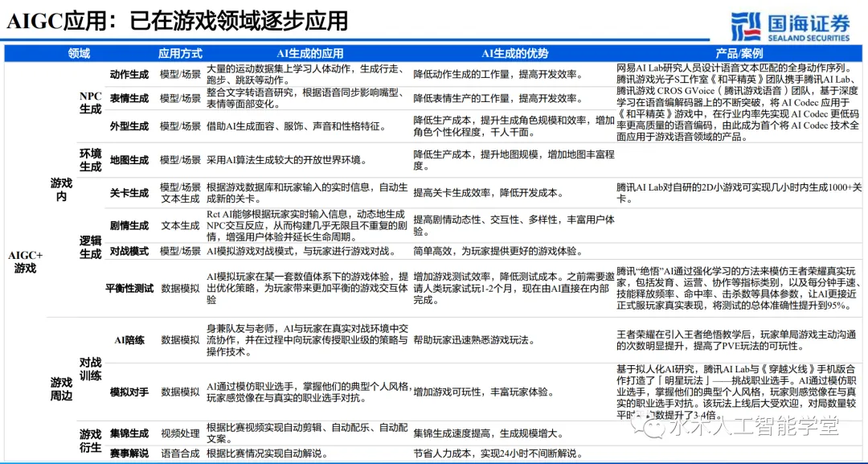Click the text "降低动作生成的工作量，提高开发效率"
868x464 pixels.
498,74
